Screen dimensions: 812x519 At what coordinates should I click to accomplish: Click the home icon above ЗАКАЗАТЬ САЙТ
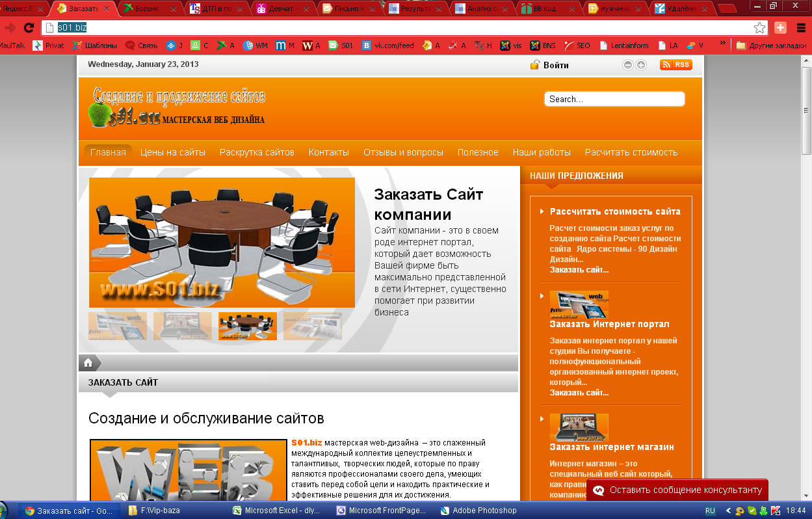click(89, 363)
